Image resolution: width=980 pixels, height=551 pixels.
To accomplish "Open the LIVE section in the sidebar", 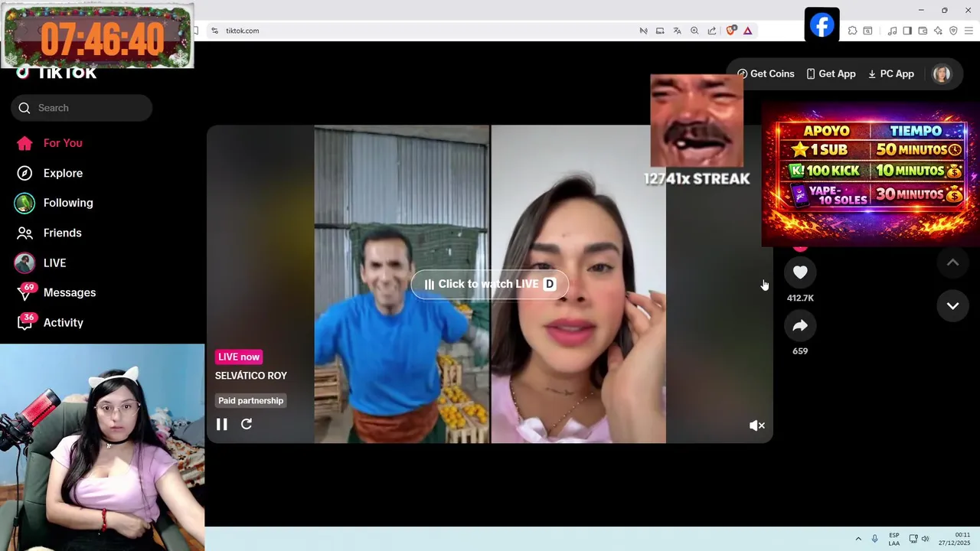I will [41, 262].
